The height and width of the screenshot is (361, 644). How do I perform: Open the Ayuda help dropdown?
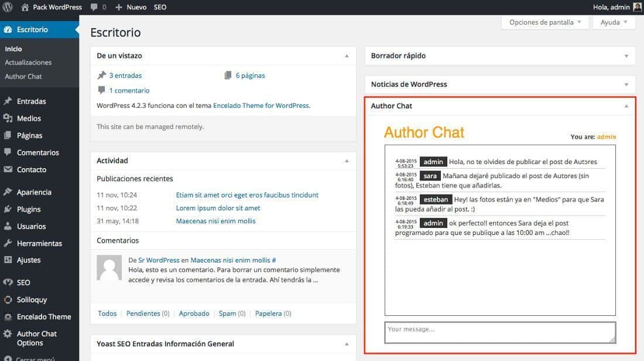(614, 22)
